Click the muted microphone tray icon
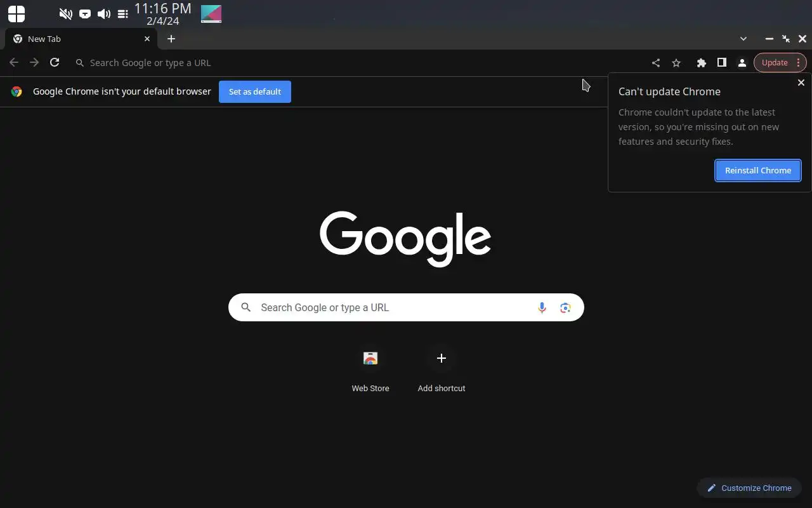Screen dimensions: 812x508 coord(65,14)
